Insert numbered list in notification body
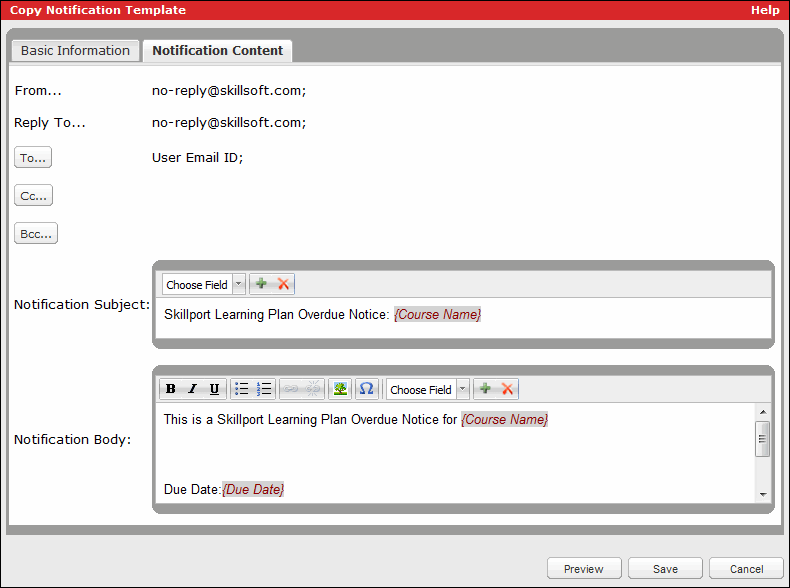The width and height of the screenshot is (790, 588). click(x=264, y=389)
